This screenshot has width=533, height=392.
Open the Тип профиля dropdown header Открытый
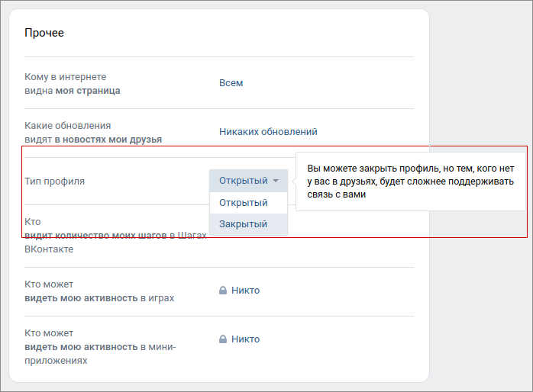tap(248, 181)
